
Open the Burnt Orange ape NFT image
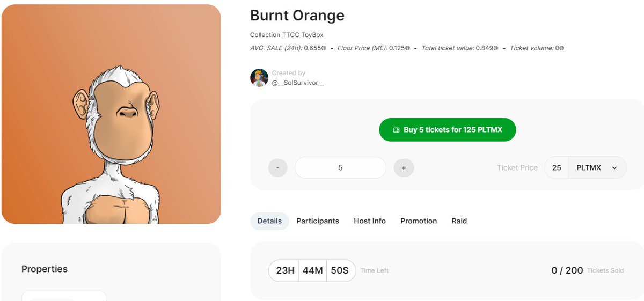click(x=111, y=114)
